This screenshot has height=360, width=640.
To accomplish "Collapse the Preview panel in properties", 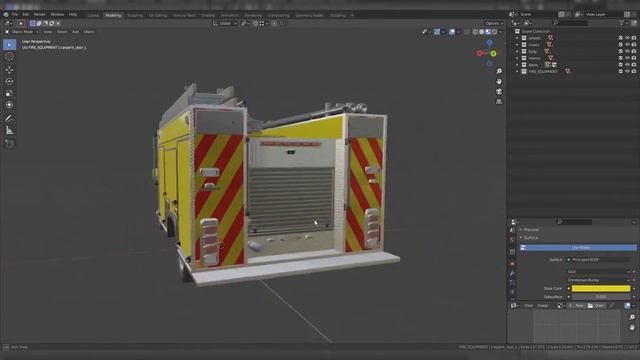I will [x=521, y=230].
